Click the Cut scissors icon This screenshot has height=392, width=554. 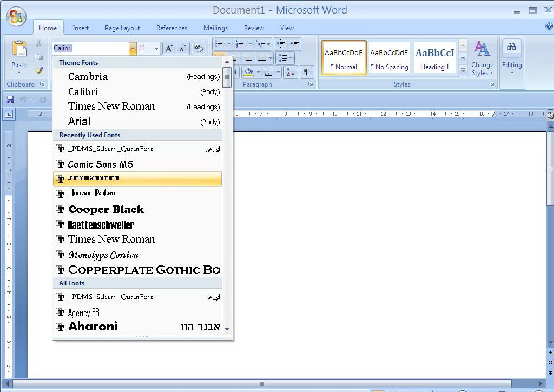pyautogui.click(x=39, y=43)
